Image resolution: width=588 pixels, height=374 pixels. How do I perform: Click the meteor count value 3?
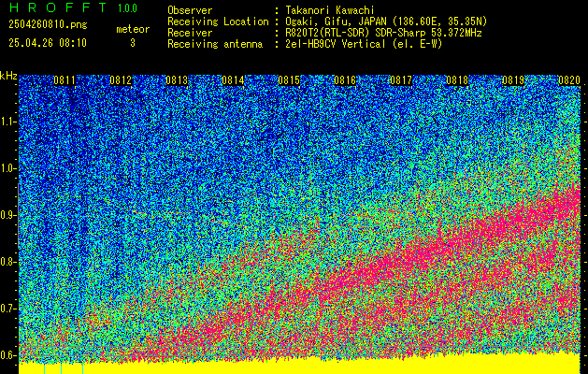(x=133, y=43)
